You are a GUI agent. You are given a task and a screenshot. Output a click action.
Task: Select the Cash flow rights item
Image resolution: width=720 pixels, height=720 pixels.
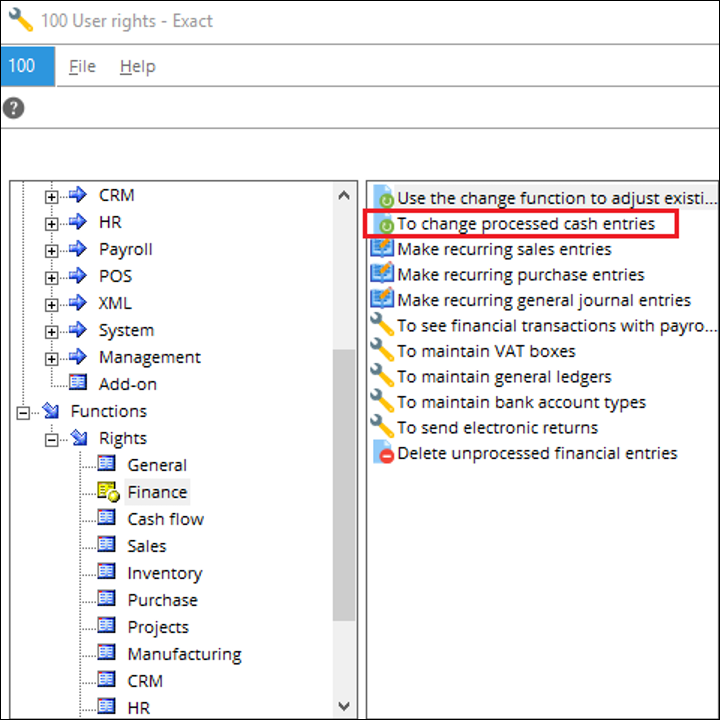pos(165,519)
